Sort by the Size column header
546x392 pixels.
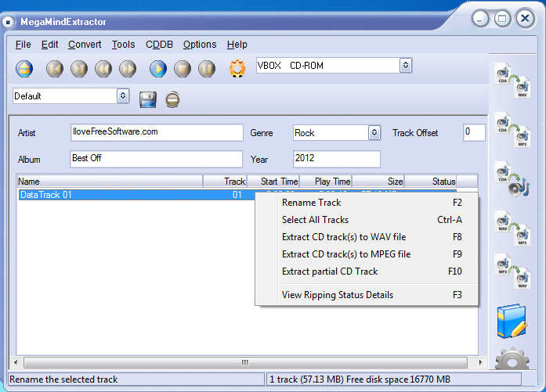tap(378, 182)
